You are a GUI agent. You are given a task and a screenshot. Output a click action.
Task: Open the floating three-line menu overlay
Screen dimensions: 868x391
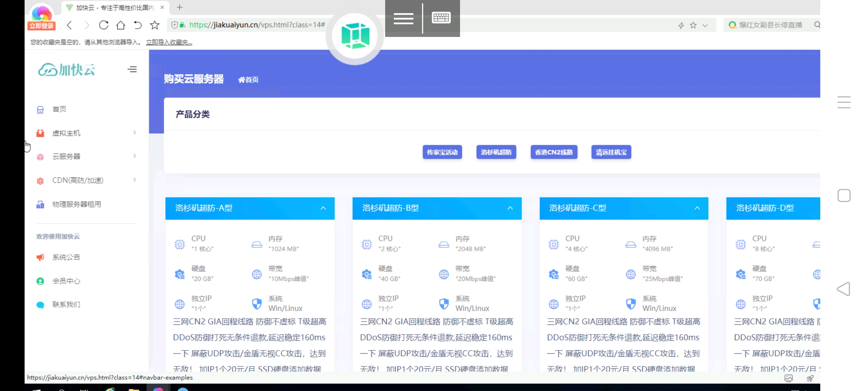click(403, 18)
